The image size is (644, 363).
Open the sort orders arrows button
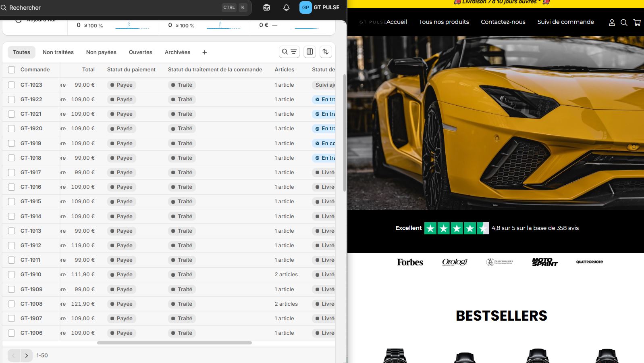[326, 52]
